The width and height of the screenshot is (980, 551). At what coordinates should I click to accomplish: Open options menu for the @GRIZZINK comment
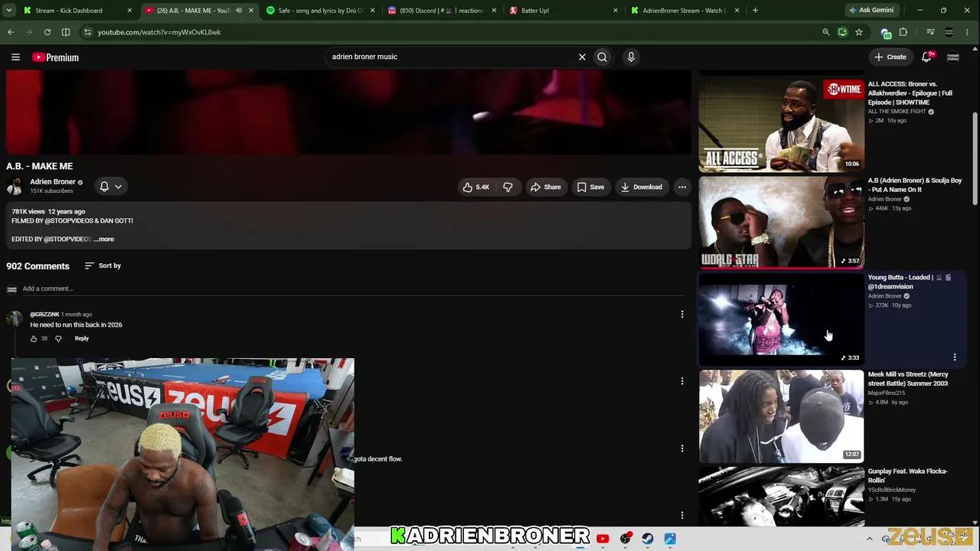[682, 314]
